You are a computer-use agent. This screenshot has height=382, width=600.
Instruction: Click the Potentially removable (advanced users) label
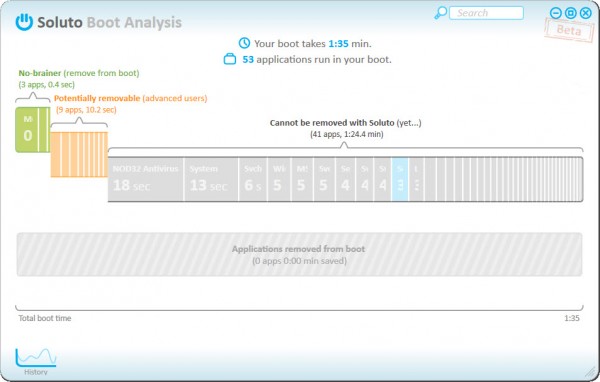(x=130, y=98)
